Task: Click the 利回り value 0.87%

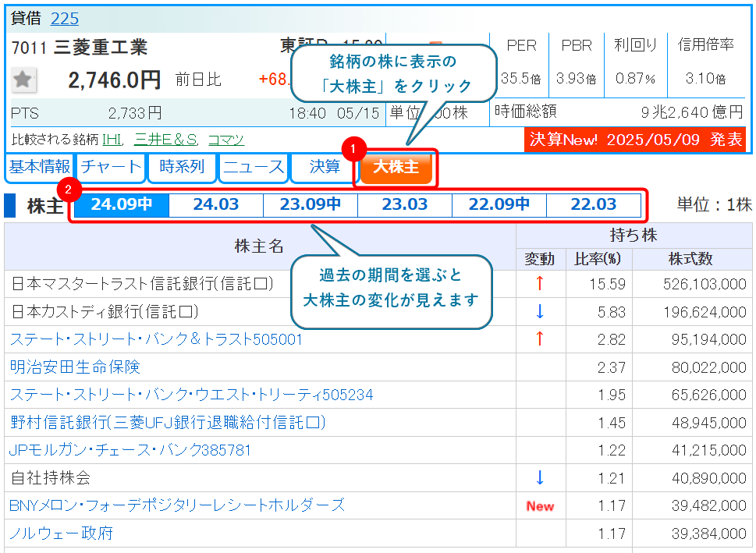Action: pos(635,78)
